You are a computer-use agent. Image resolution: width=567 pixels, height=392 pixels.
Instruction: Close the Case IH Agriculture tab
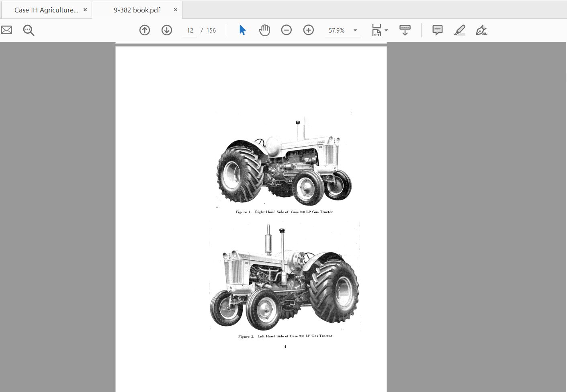85,10
